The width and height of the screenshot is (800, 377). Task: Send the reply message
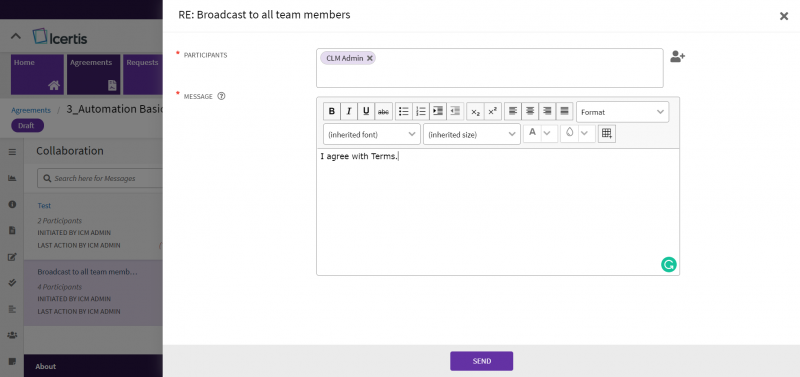pyautogui.click(x=482, y=361)
